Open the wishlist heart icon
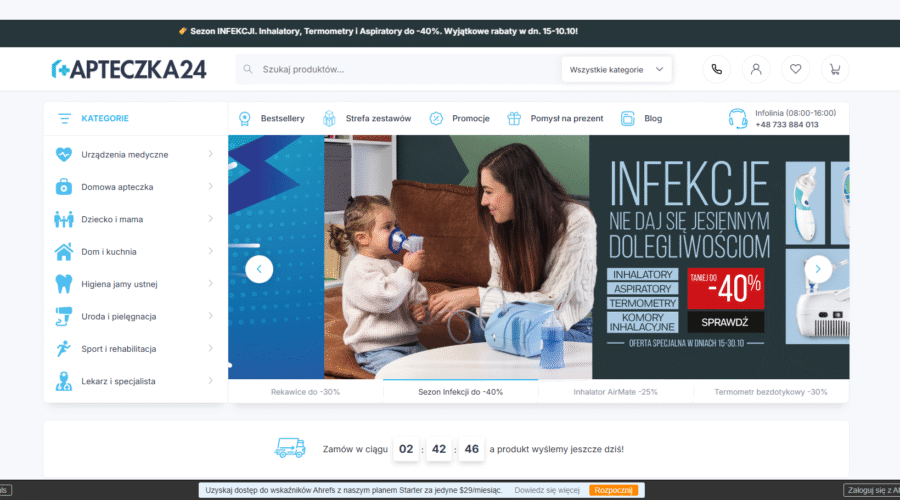The height and width of the screenshot is (500, 900). tap(795, 69)
